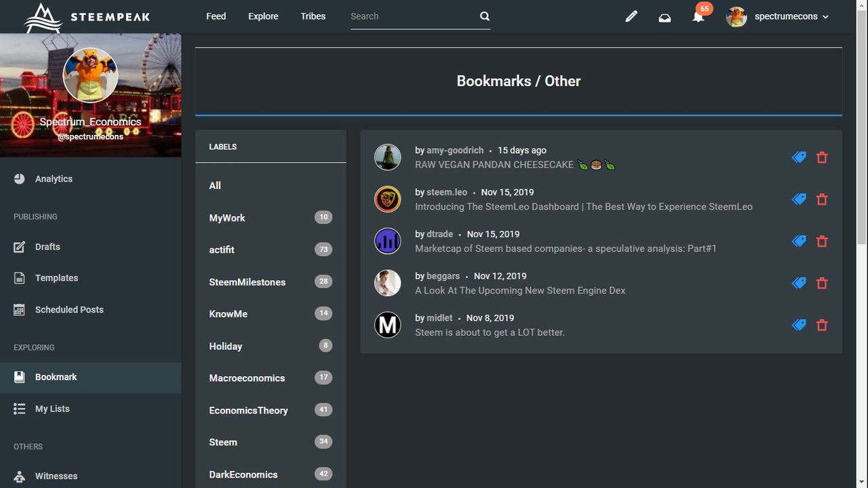Delete the steem.leo bookmark
Image resolution: width=868 pixels, height=488 pixels.
point(822,199)
